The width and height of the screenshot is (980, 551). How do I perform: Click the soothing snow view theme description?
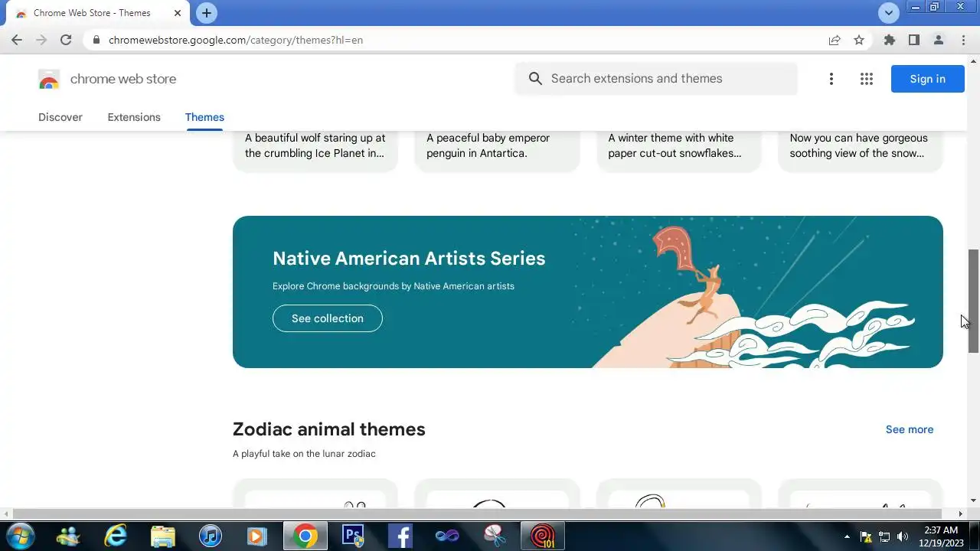(858, 145)
